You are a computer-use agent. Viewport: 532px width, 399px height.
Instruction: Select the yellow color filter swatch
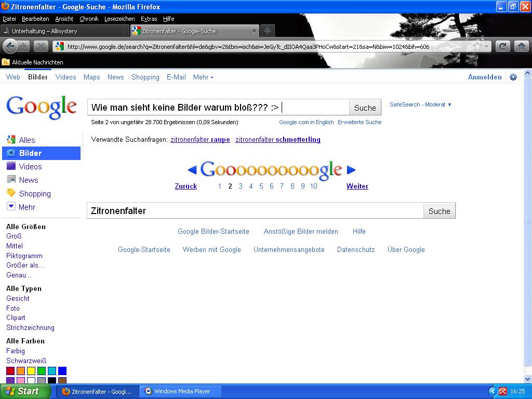31,371
